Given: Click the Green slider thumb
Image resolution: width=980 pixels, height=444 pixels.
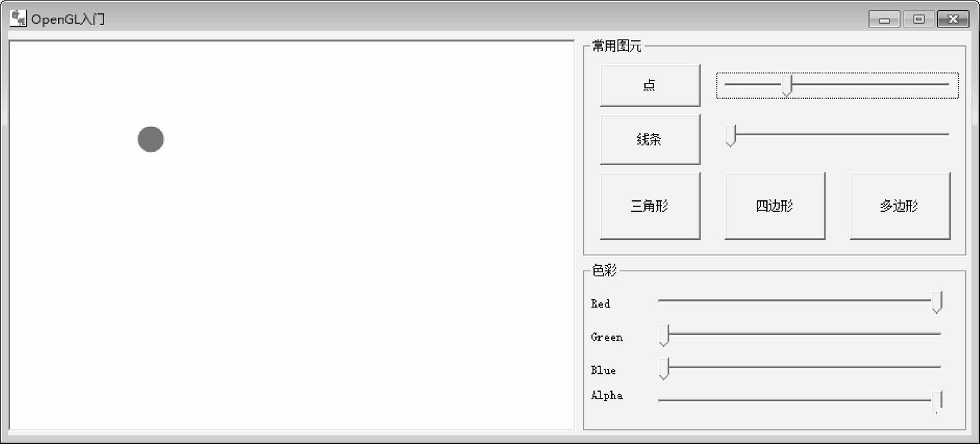Looking at the screenshot, I should pos(664,336).
